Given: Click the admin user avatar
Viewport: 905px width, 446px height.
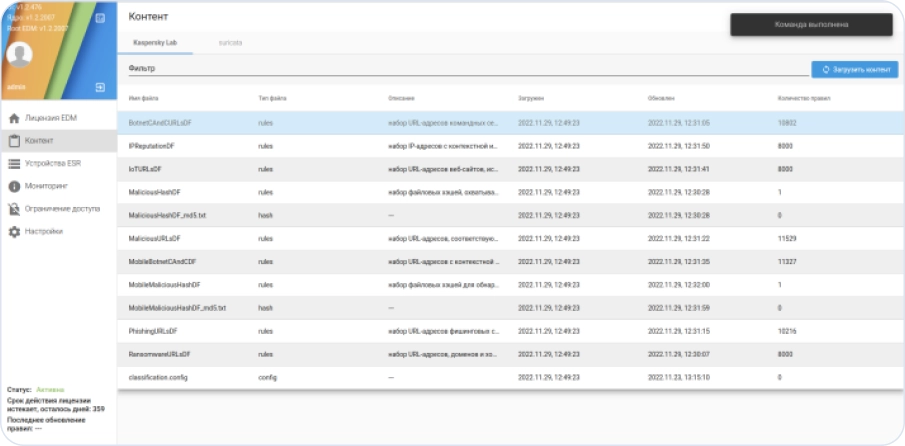Looking at the screenshot, I should click(x=20, y=58).
